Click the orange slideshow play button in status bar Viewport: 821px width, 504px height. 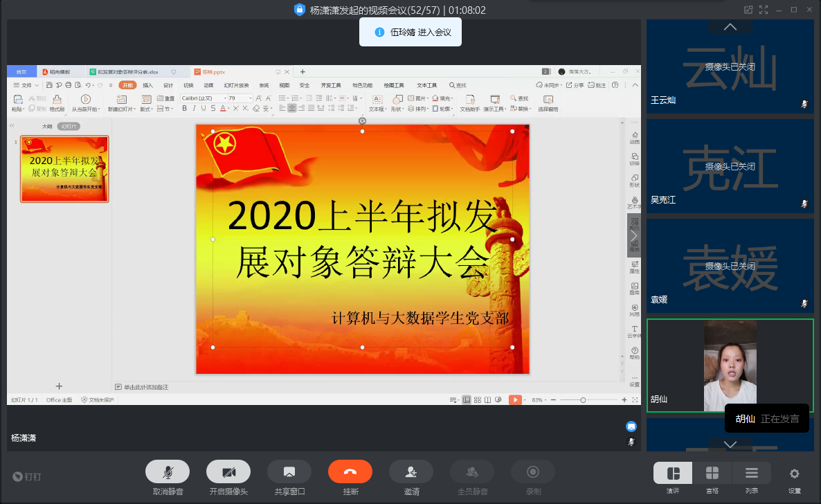(515, 399)
